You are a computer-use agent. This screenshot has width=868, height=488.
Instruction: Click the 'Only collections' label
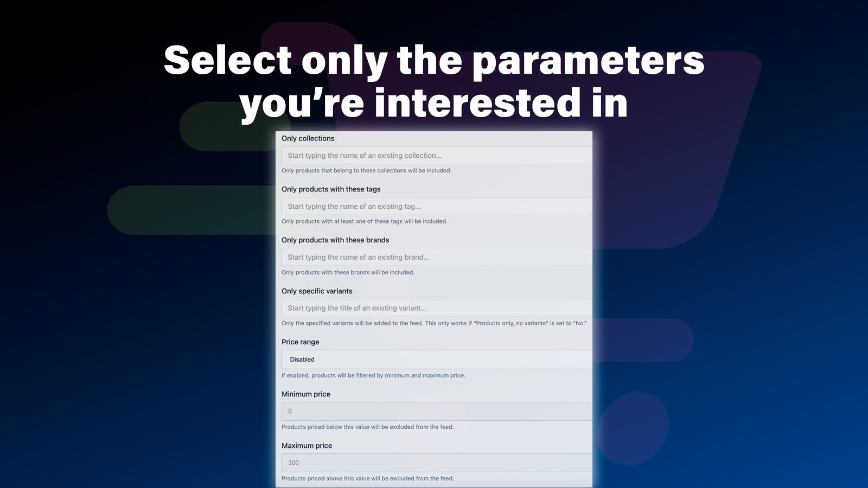308,138
